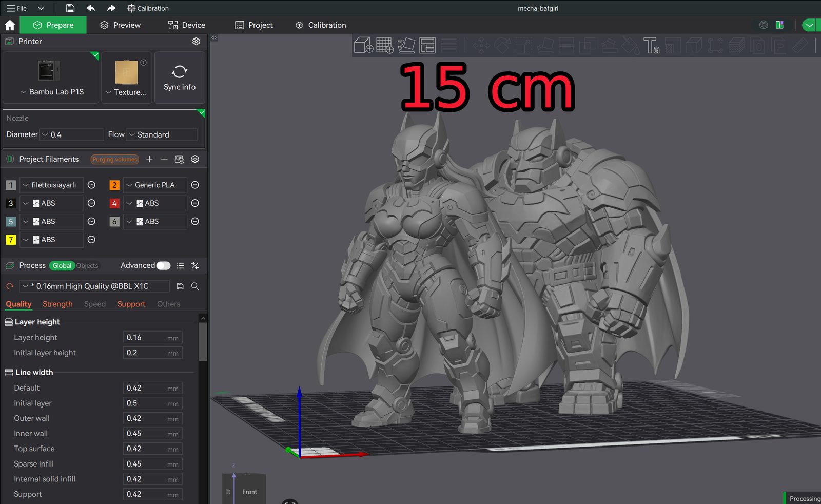The image size is (821, 504).
Task: Open edit options for filament 7
Action: coord(91,240)
